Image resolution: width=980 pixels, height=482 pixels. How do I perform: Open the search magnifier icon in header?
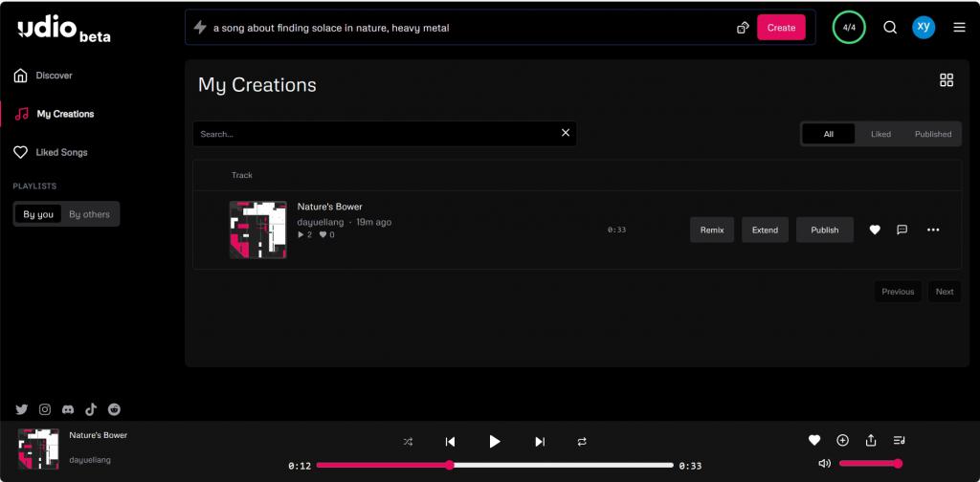point(890,28)
